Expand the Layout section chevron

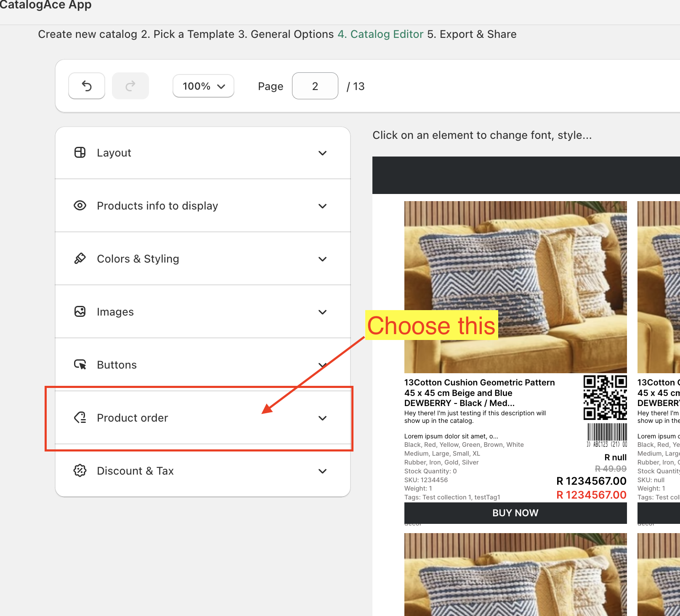click(x=322, y=153)
